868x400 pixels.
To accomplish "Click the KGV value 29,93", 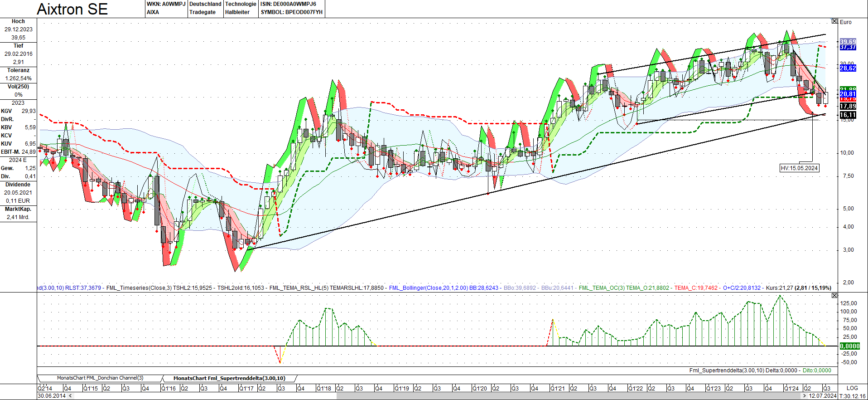I will coord(29,111).
